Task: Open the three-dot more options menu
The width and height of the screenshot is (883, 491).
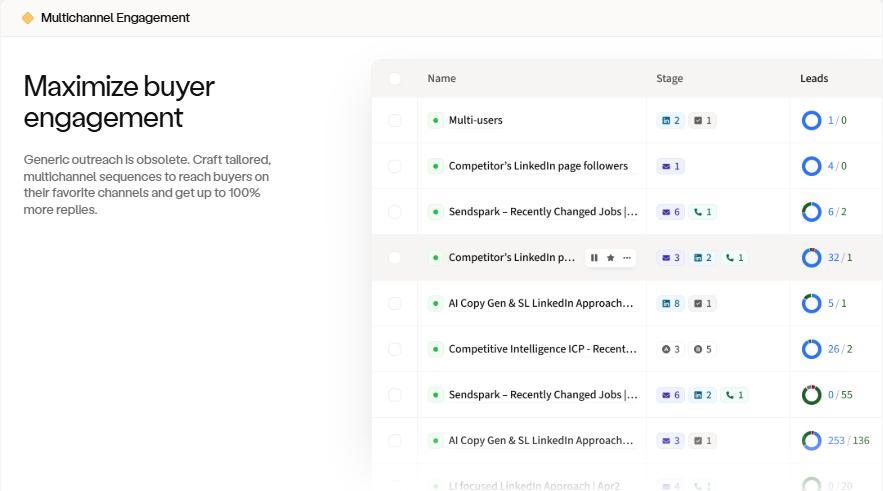Action: (x=627, y=258)
